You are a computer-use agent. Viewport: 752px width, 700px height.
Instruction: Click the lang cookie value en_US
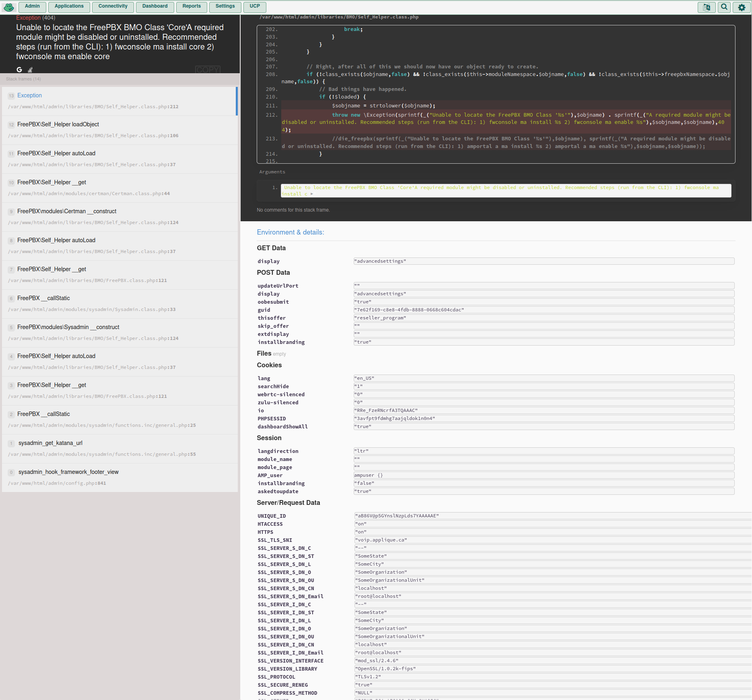point(544,378)
